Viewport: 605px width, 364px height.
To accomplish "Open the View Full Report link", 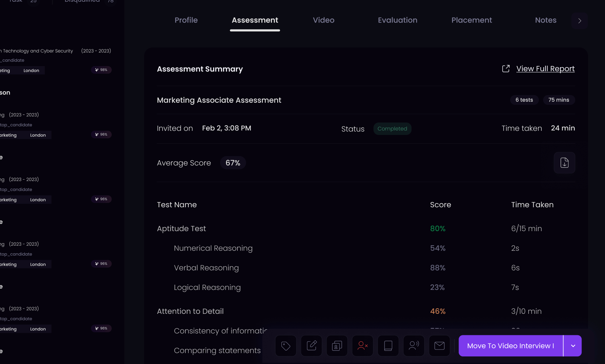I will pos(545,69).
